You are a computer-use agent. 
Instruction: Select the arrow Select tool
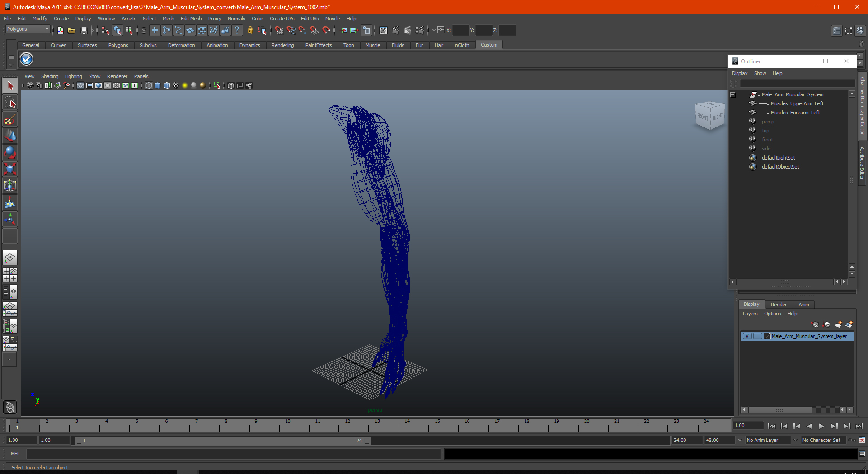point(10,86)
